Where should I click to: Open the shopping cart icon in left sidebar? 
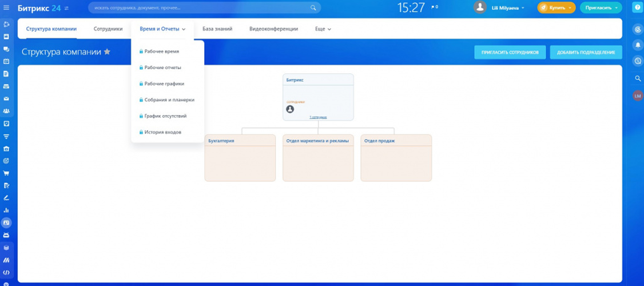pyautogui.click(x=6, y=173)
